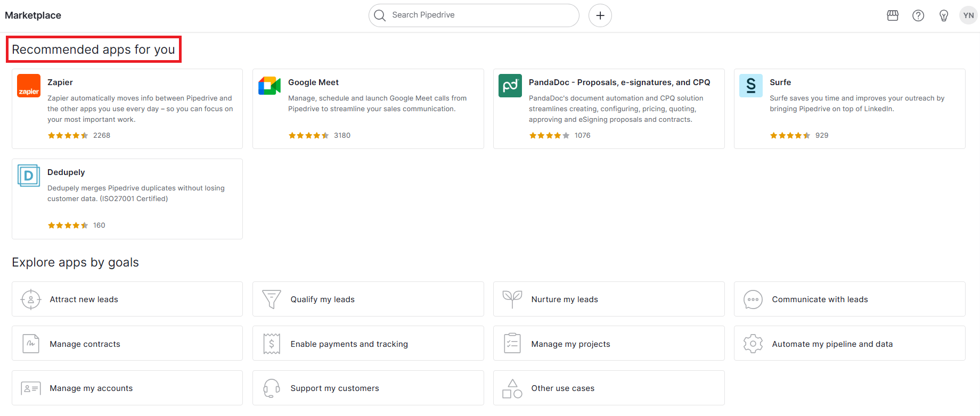This screenshot has width=980, height=416.
Task: Click Enable payments receipt icon
Action: point(272,344)
